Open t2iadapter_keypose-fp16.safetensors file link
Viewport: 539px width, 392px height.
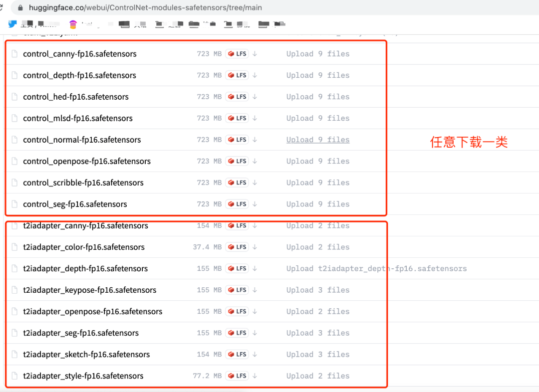(x=90, y=290)
